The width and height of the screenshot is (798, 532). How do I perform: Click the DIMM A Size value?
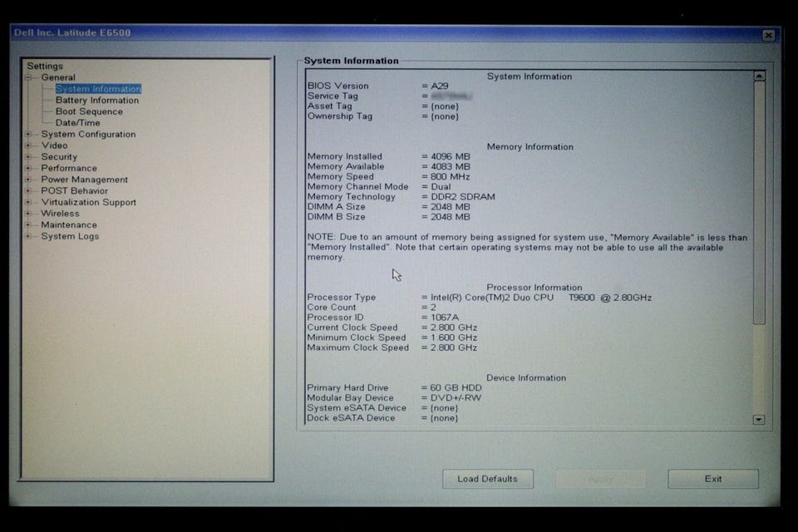(x=451, y=207)
